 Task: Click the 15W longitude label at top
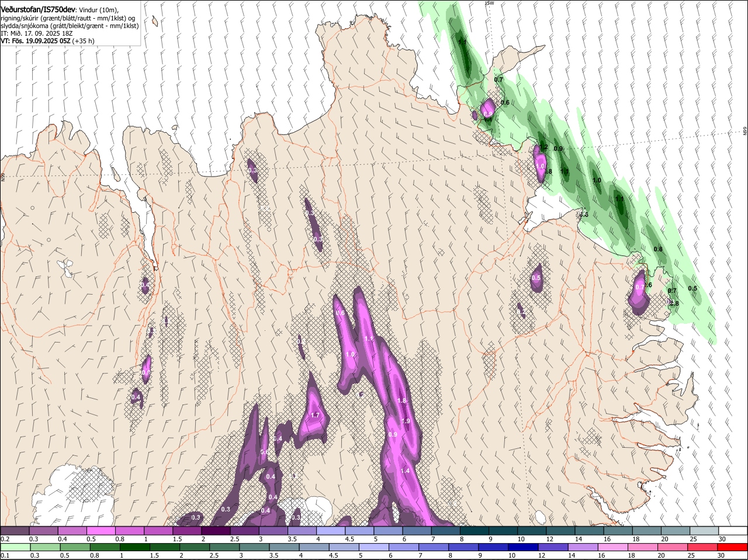[489, 3]
